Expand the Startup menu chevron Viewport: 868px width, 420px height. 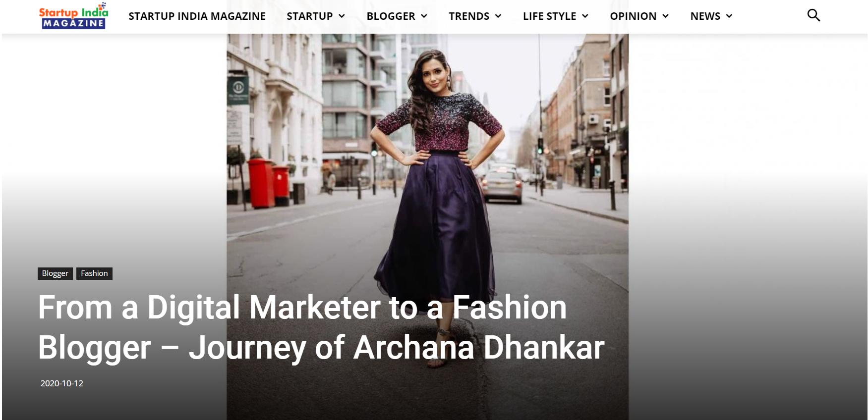[x=342, y=16]
